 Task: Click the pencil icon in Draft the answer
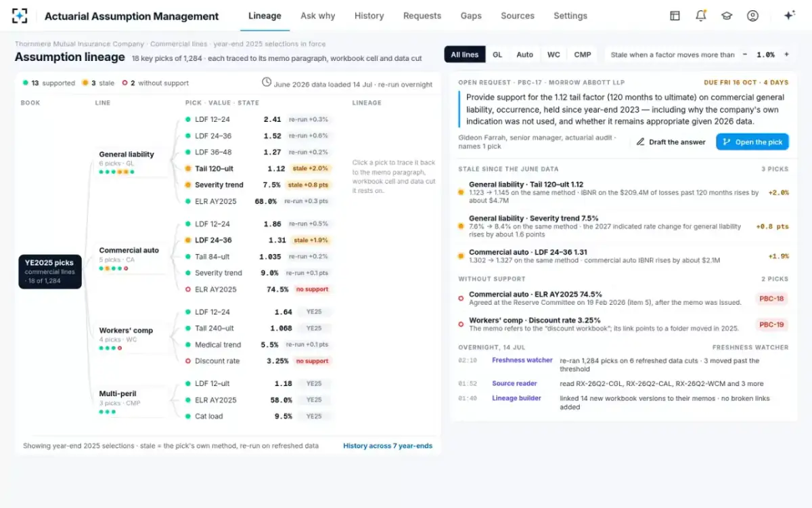[x=641, y=142]
